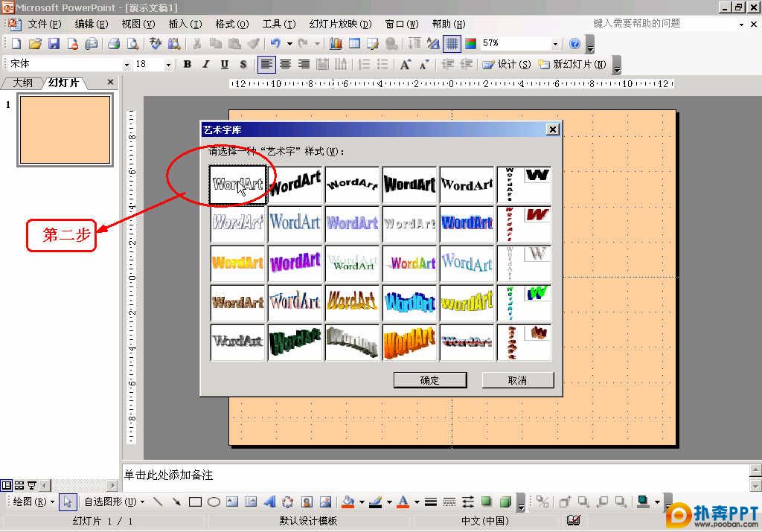Click the Insert WordArt icon in drawing toolbar
Screen dimensions: 762x532
[x=269, y=501]
